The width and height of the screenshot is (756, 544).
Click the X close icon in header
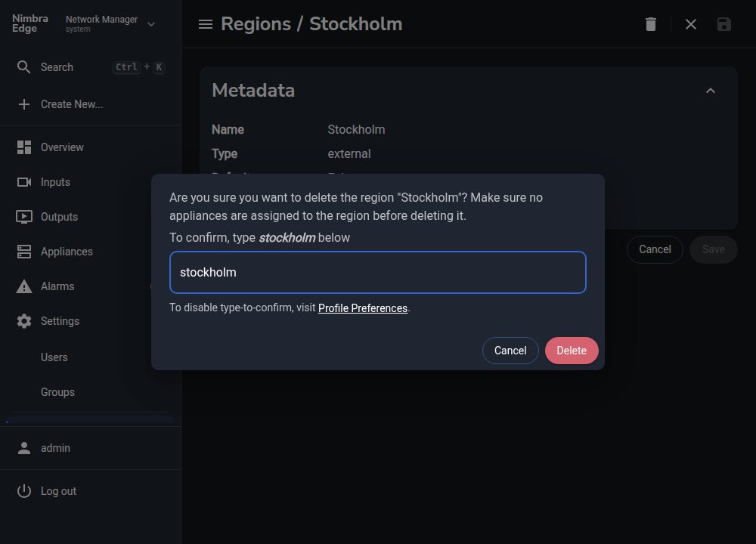[691, 24]
